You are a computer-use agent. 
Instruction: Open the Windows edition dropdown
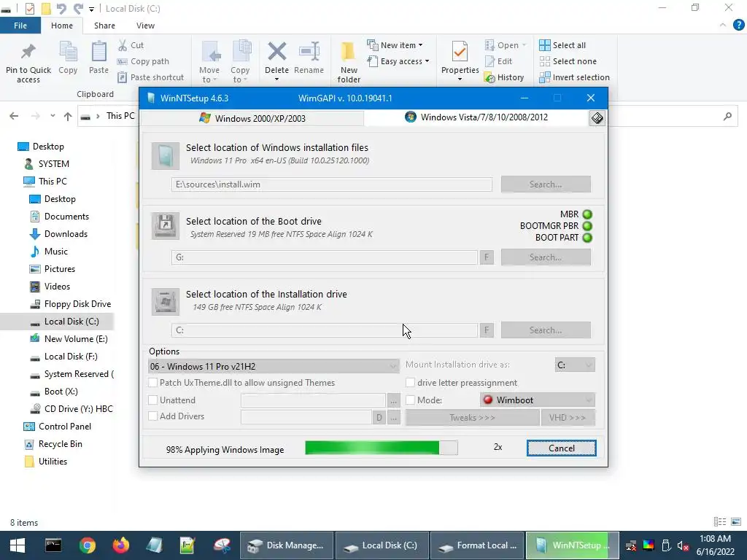point(274,366)
